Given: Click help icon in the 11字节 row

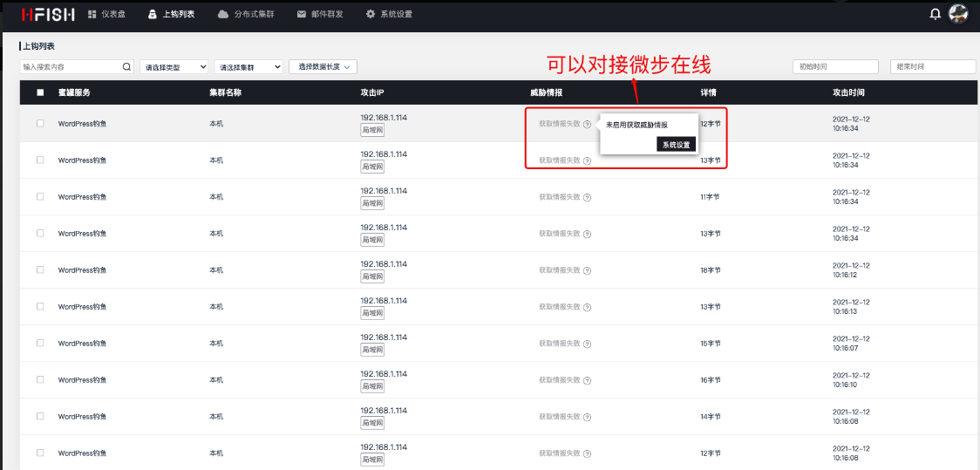Looking at the screenshot, I should click(x=587, y=197).
